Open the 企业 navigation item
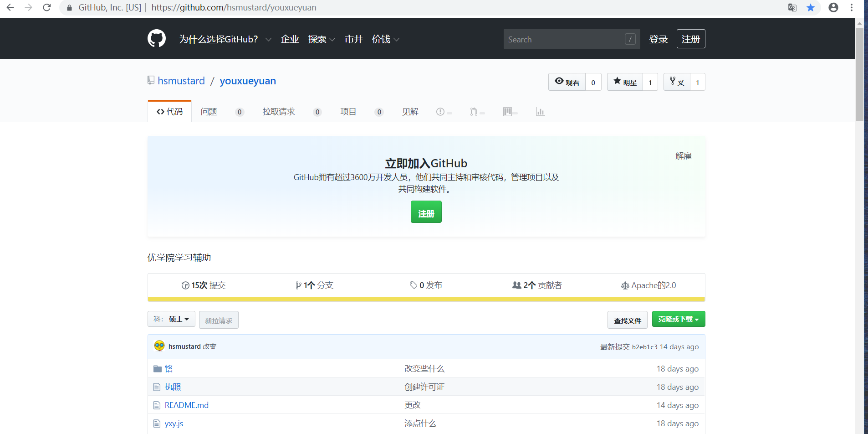Viewport: 868px width, 434px height. (x=290, y=39)
